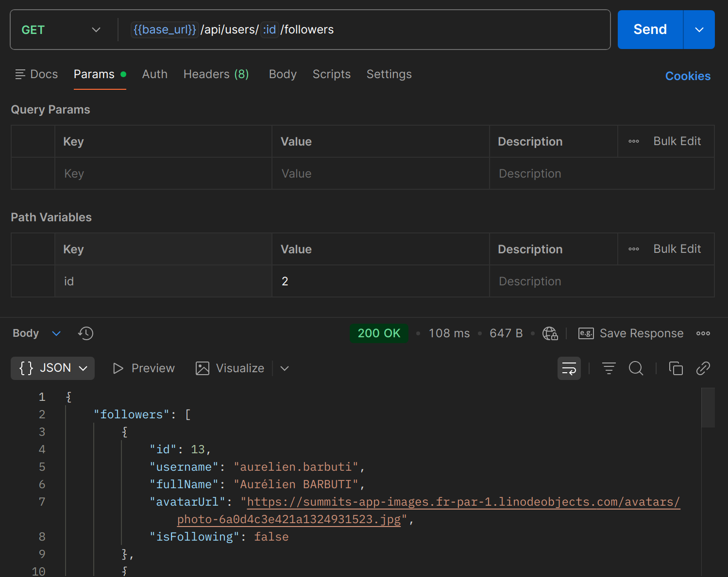Open the response history icon
The image size is (728, 577).
85,333
